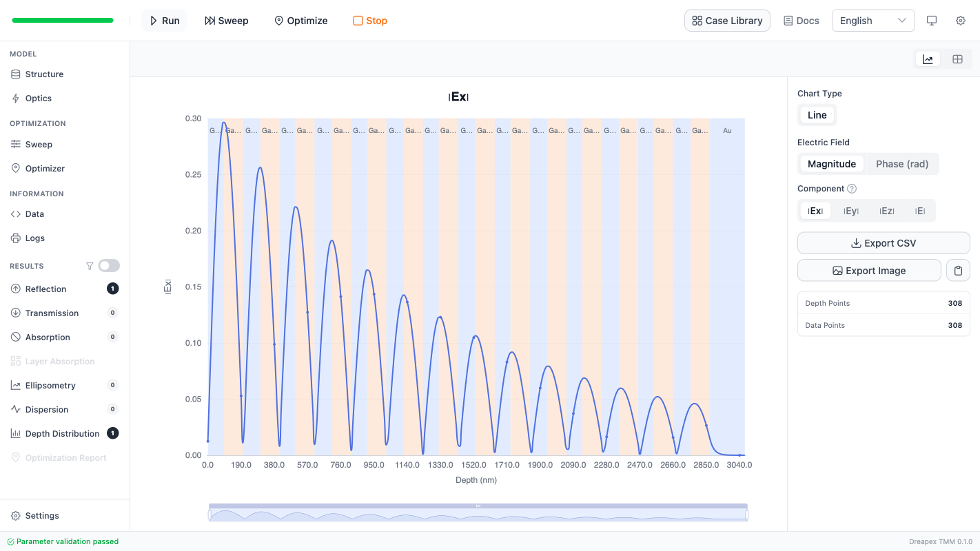Run the simulation
Viewport: 980px width, 551px height.
164,21
